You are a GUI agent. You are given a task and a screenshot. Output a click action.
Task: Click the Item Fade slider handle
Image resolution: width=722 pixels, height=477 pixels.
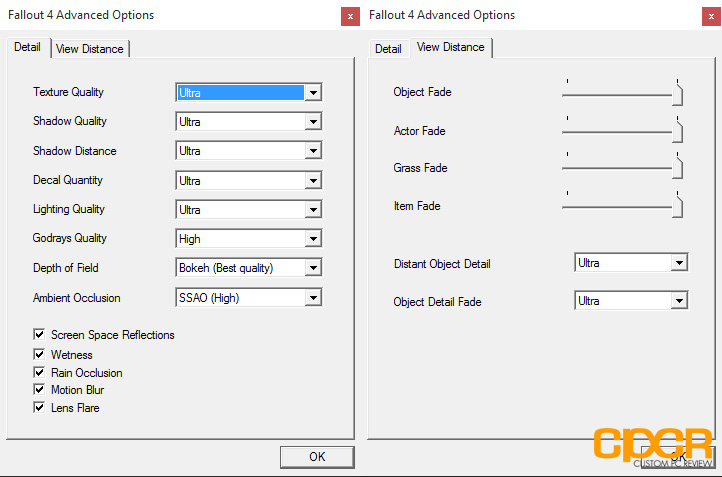677,206
